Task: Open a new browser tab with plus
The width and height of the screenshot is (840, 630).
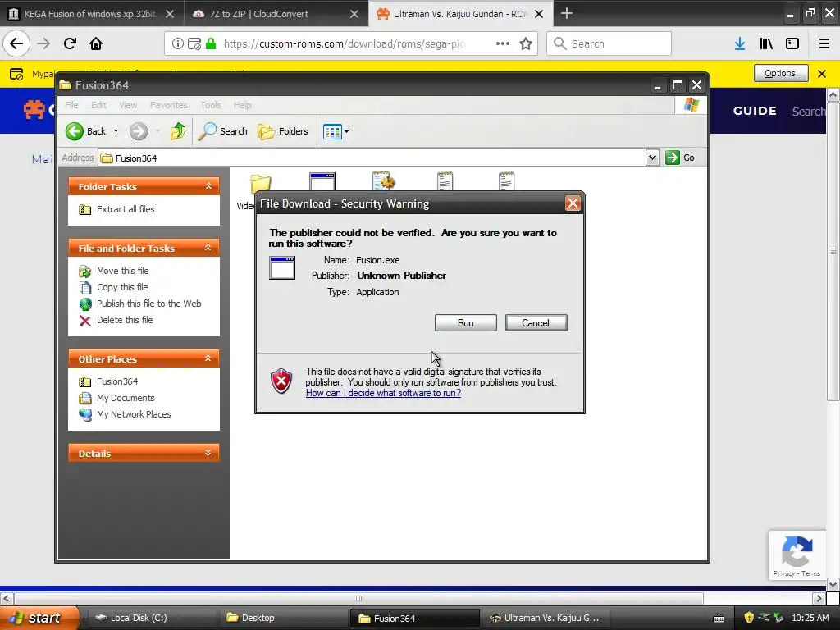Action: [566, 13]
